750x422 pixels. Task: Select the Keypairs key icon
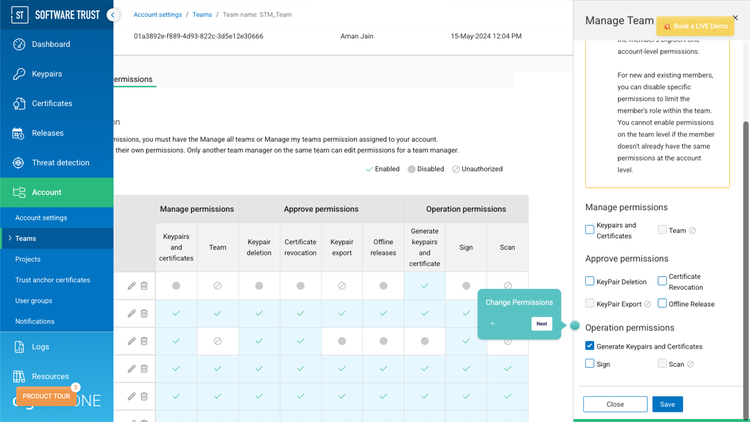click(19, 74)
